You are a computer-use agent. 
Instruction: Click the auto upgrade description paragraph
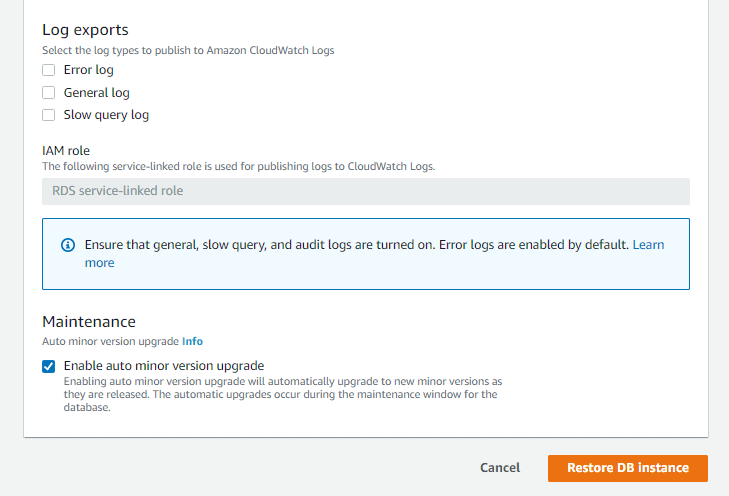click(280, 394)
